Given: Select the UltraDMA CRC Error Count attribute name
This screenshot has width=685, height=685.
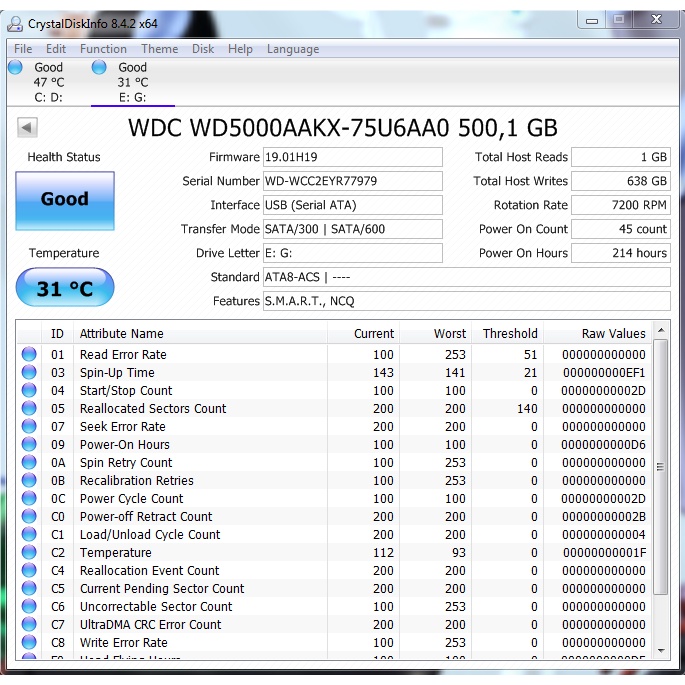Looking at the screenshot, I should point(150,625).
